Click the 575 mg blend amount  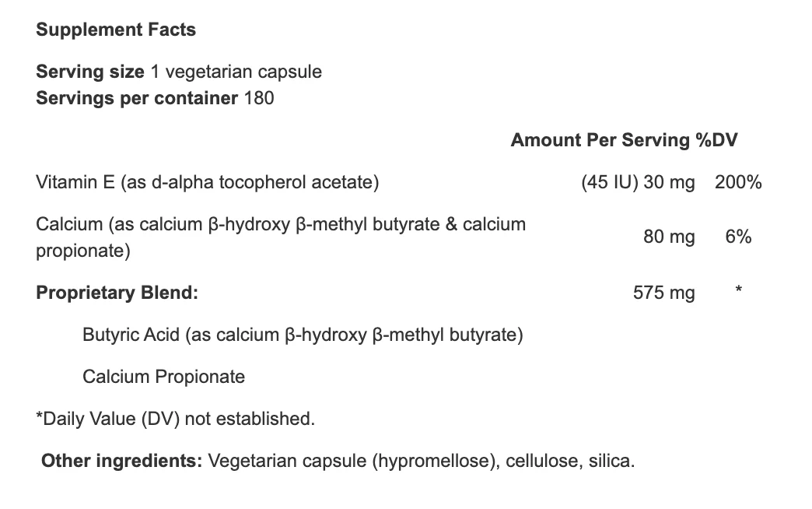[x=664, y=293]
